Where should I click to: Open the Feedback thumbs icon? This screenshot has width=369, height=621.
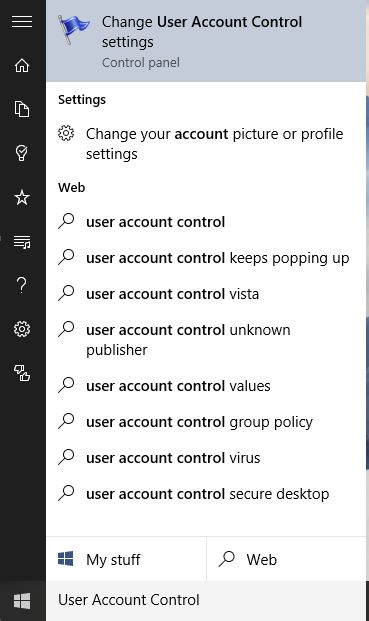pyautogui.click(x=22, y=373)
